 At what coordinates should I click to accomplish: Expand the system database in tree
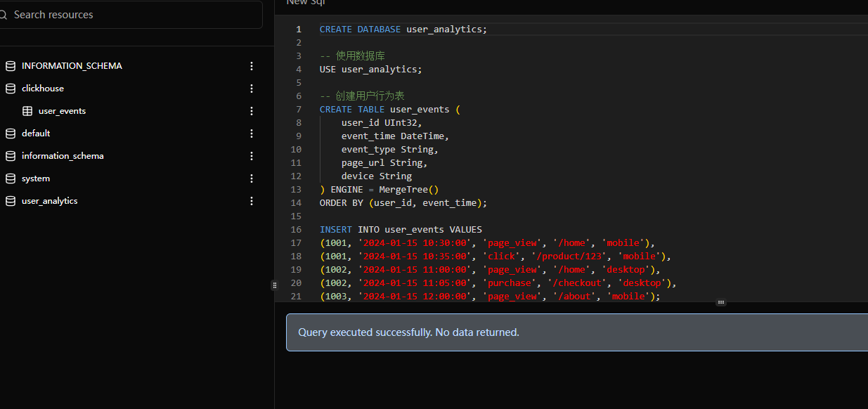coord(36,178)
